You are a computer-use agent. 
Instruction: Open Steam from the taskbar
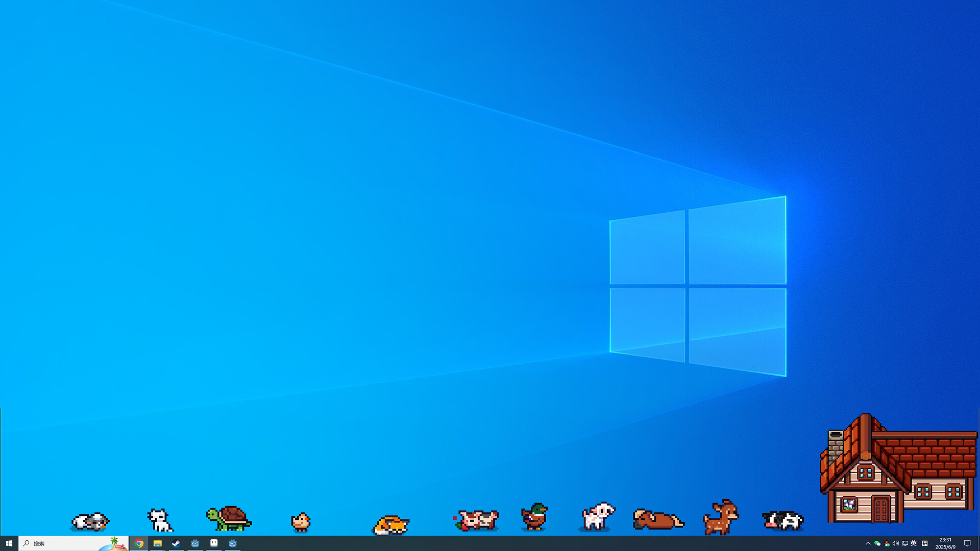point(176,543)
